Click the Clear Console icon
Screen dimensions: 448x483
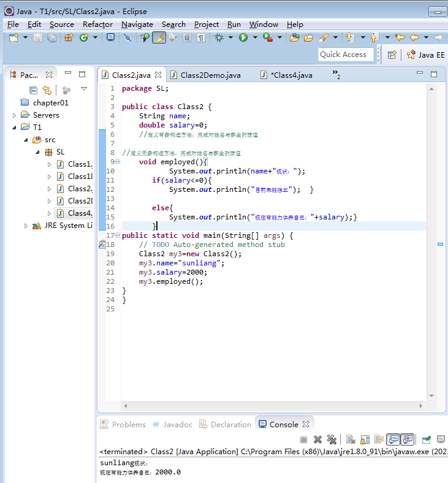pos(351,439)
